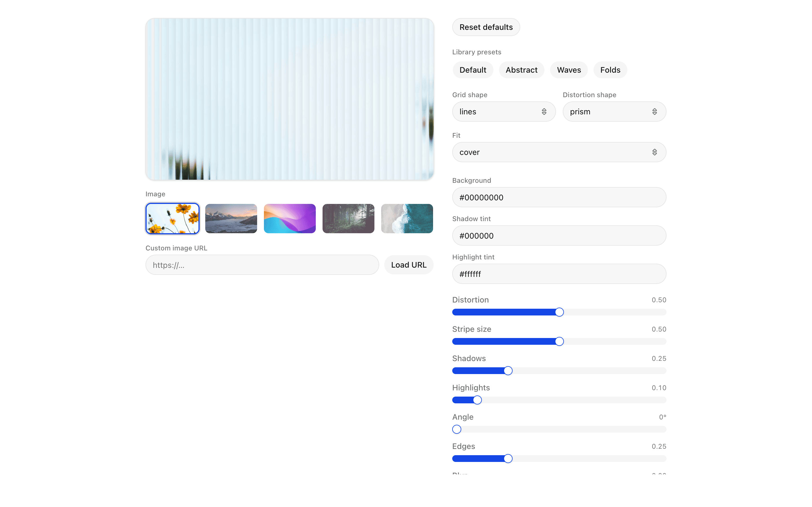Edit the Background color value field
Viewport: 812px width, 507px height.
(x=558, y=197)
